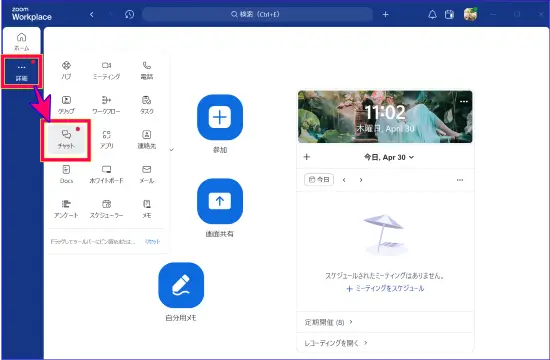Expand the 今日, Apr 30 date dropdown
550x360 pixels.
389,157
